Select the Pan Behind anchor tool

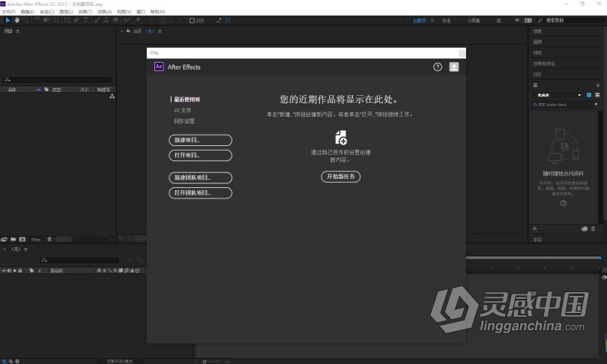[56, 20]
